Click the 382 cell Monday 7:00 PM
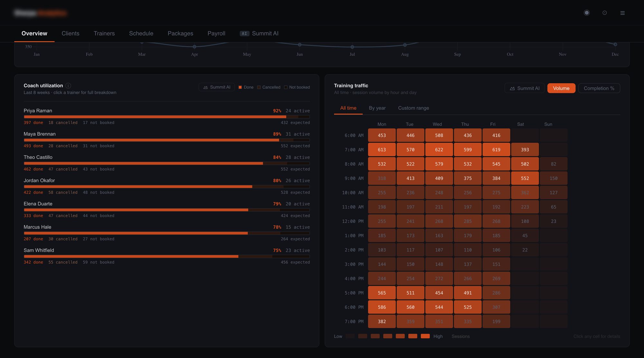The height and width of the screenshot is (358, 644). pyautogui.click(x=382, y=322)
